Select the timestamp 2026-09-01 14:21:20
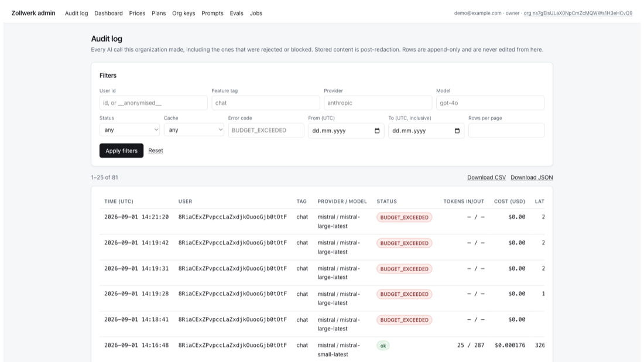 136,217
